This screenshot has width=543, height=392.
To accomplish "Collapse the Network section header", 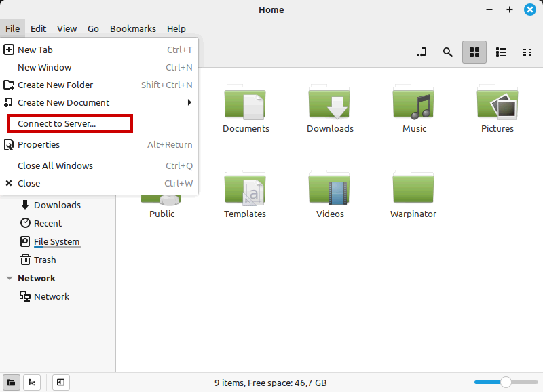I will (10, 279).
